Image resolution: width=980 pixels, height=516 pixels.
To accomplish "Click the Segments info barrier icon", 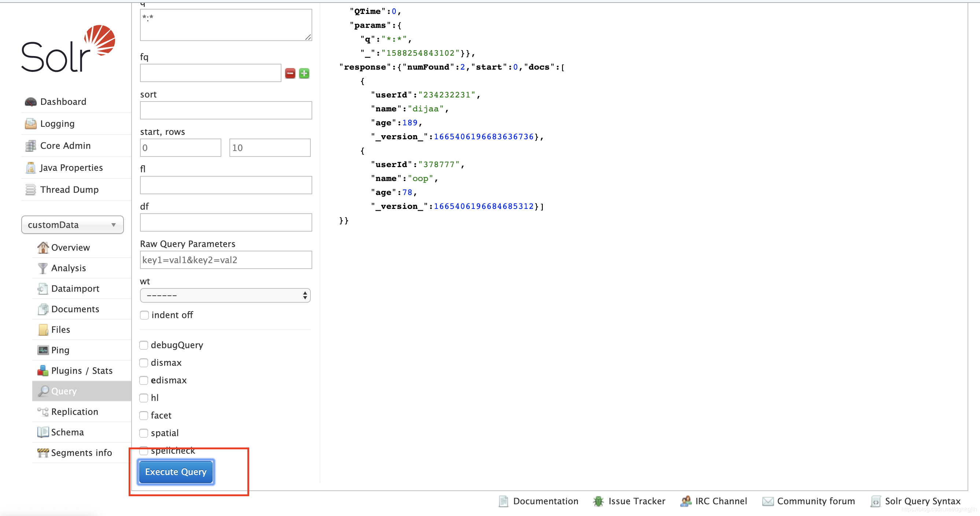I will click(43, 453).
